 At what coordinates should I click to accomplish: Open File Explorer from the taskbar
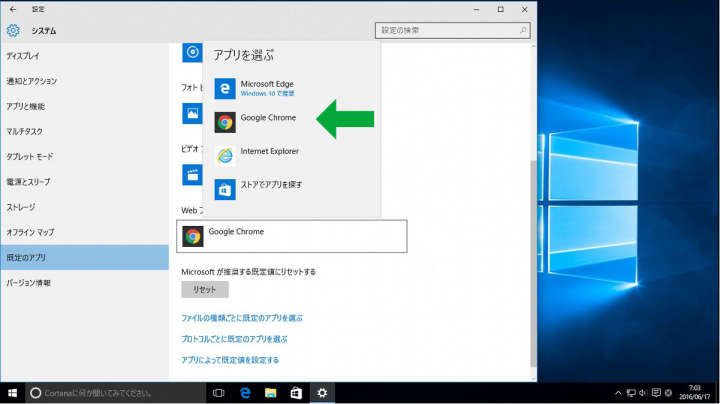[270, 393]
